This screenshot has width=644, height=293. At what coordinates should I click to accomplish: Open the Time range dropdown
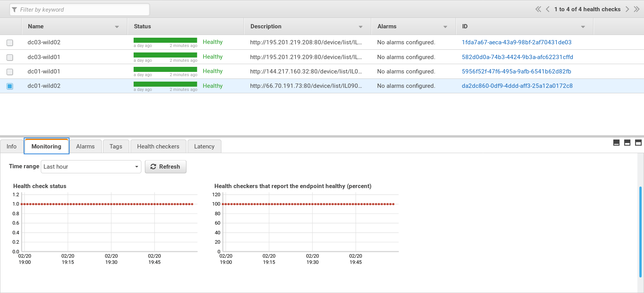coord(91,167)
